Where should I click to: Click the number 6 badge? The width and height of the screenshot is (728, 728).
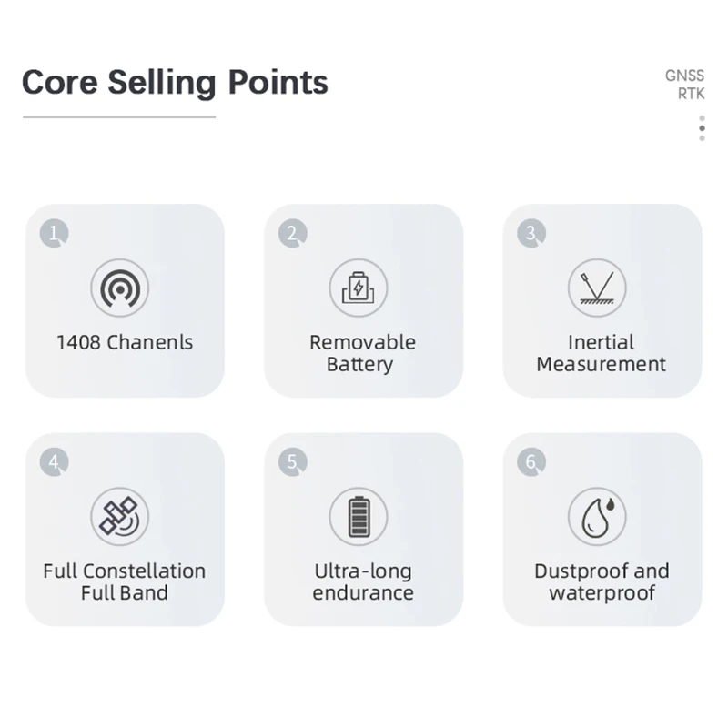pyautogui.click(x=531, y=462)
